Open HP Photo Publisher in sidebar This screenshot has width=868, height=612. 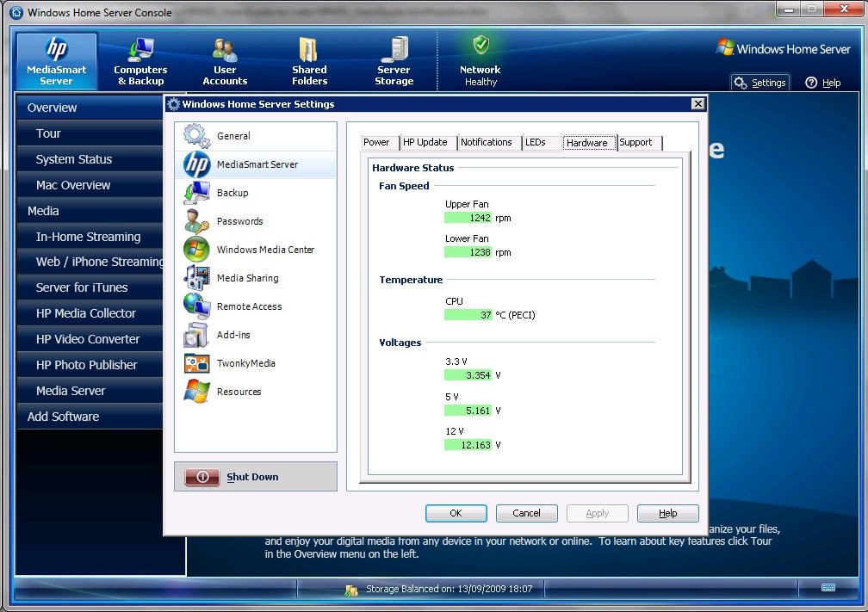pyautogui.click(x=90, y=365)
